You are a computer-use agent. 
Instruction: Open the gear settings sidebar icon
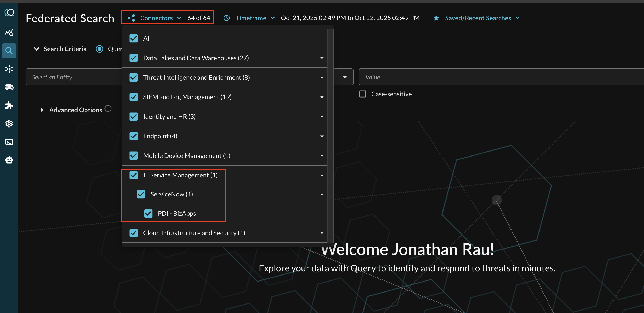(x=9, y=124)
